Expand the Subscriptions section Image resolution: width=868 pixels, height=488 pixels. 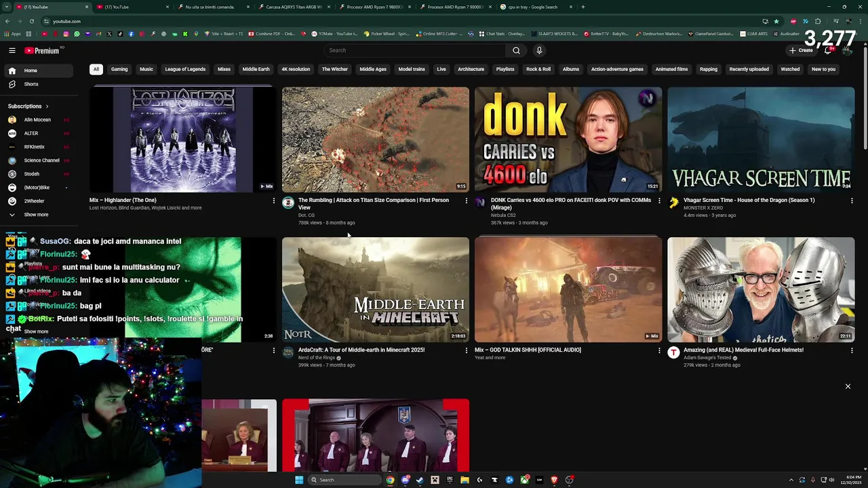click(x=28, y=106)
